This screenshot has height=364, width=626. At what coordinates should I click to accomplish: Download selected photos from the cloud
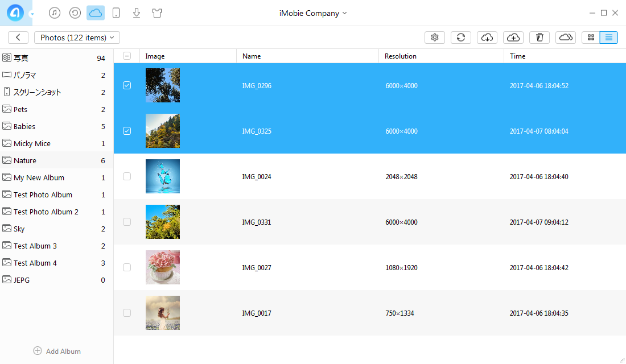(487, 38)
